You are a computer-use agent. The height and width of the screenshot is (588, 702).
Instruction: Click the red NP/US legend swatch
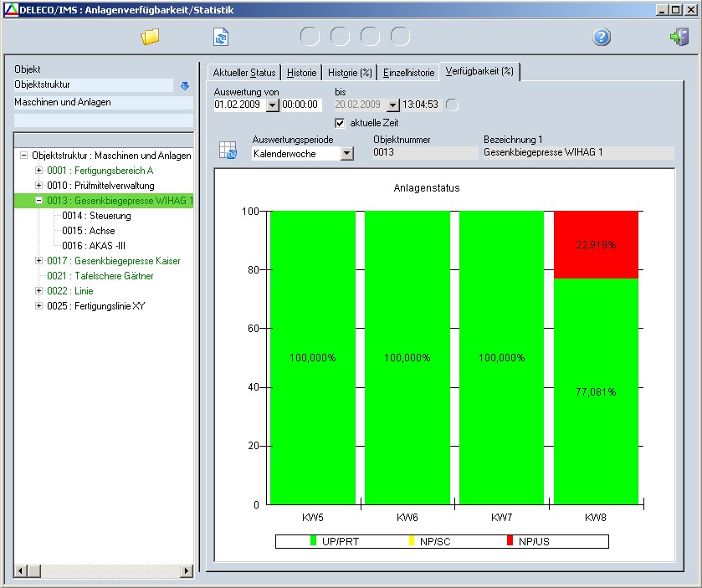[510, 541]
